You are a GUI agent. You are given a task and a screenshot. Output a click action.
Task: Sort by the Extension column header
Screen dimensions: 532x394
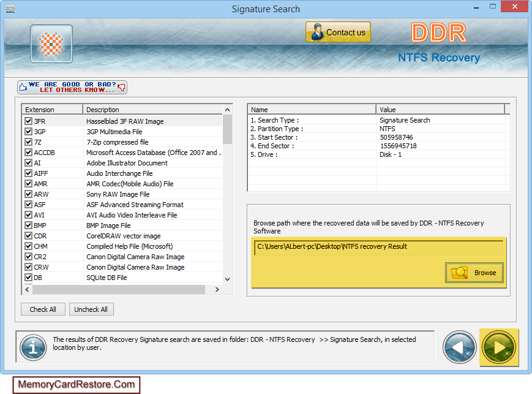[x=52, y=110]
